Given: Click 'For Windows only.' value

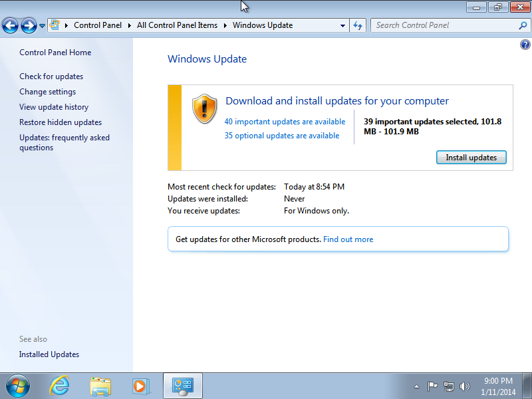Looking at the screenshot, I should point(317,211).
